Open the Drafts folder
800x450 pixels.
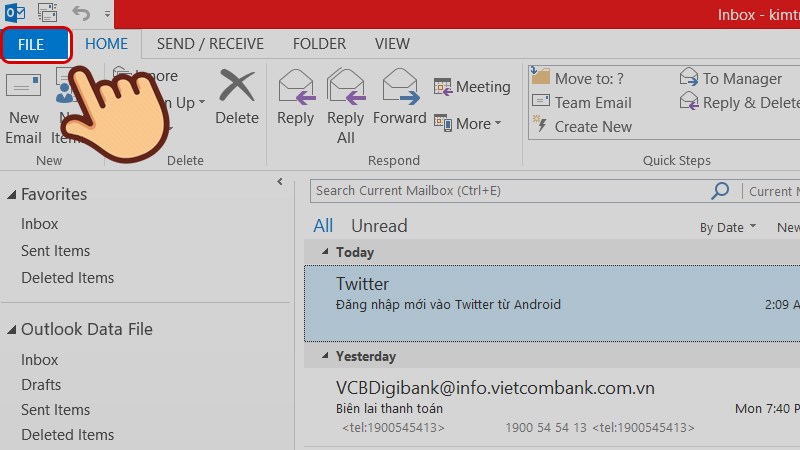tap(41, 385)
